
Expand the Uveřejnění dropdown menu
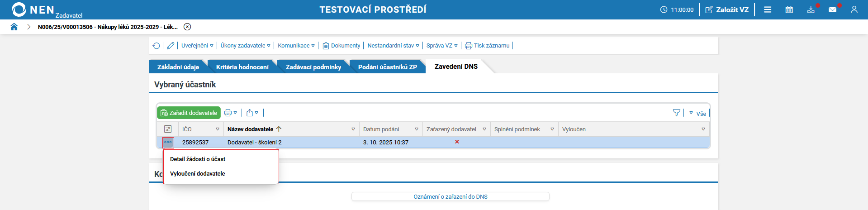(197, 46)
